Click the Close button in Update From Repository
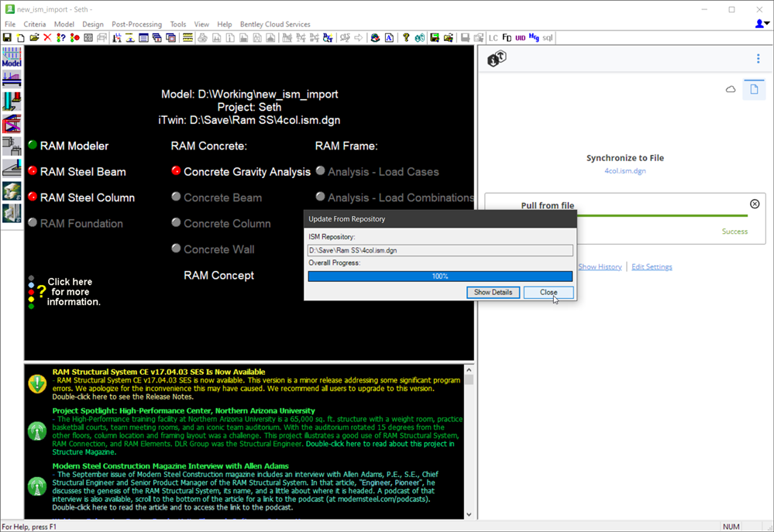The image size is (774, 532). tap(549, 292)
